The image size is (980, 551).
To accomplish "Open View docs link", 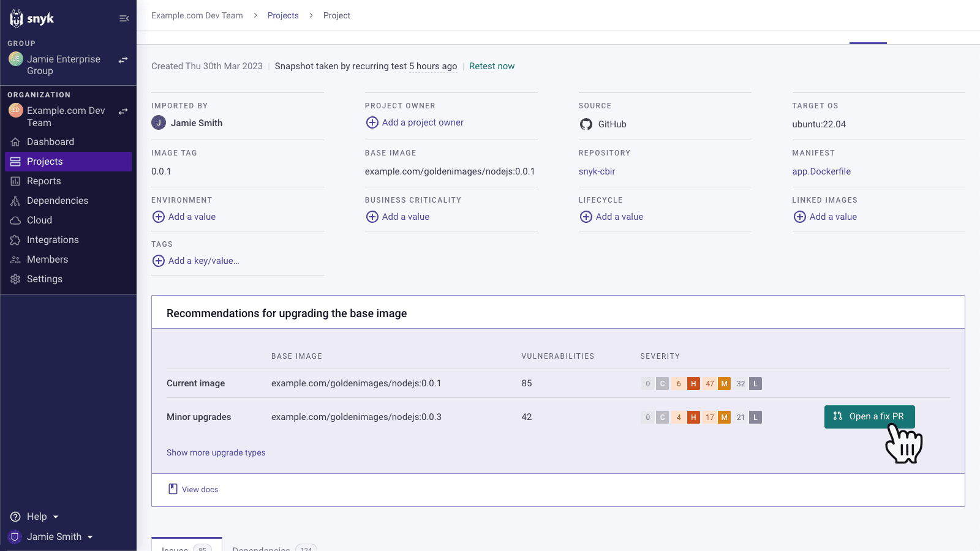I will (x=193, y=489).
